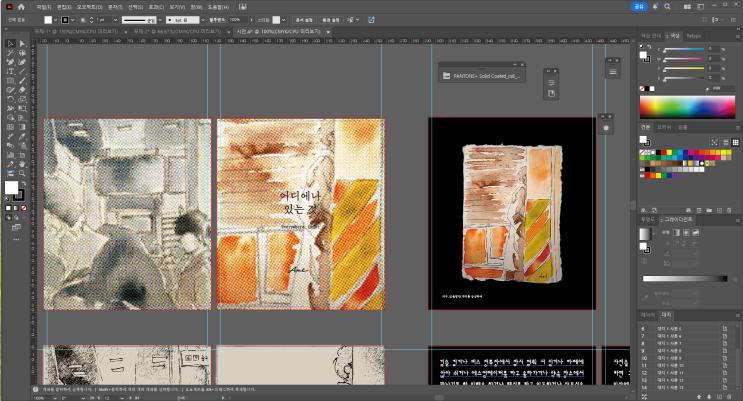Screen dimensions: 743x401
Task: Open the PANTONE+ Solid Coated swatch library
Action: tap(482, 76)
